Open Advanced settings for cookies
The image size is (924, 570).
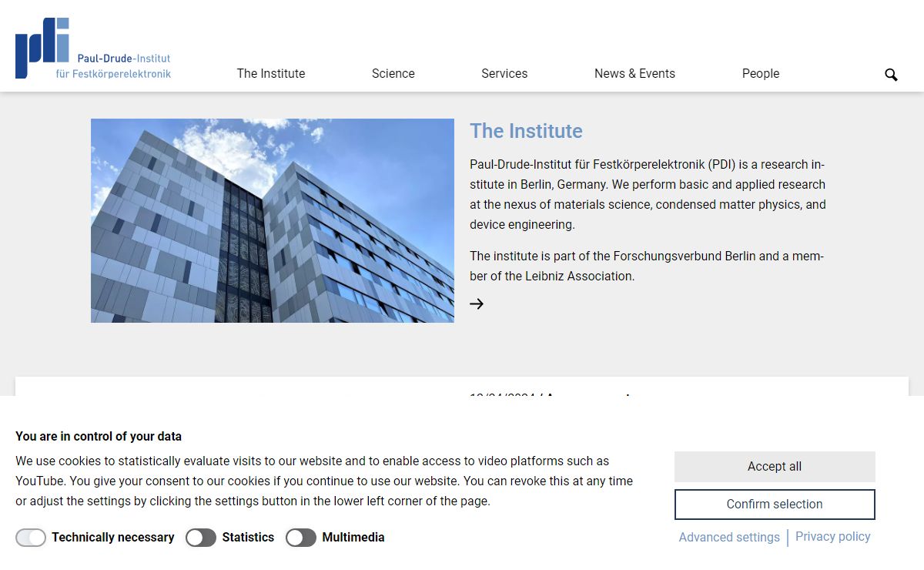729,538
